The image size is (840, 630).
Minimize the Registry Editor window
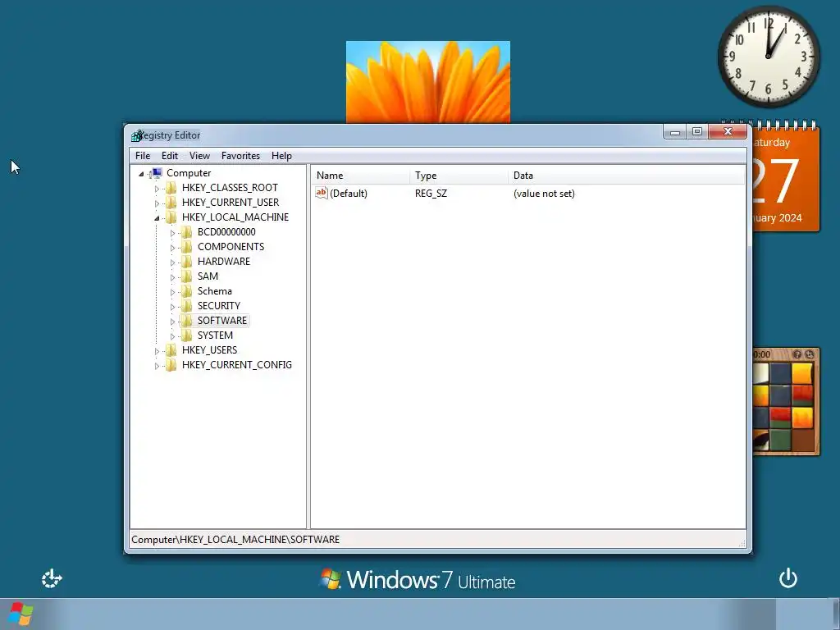(675, 132)
